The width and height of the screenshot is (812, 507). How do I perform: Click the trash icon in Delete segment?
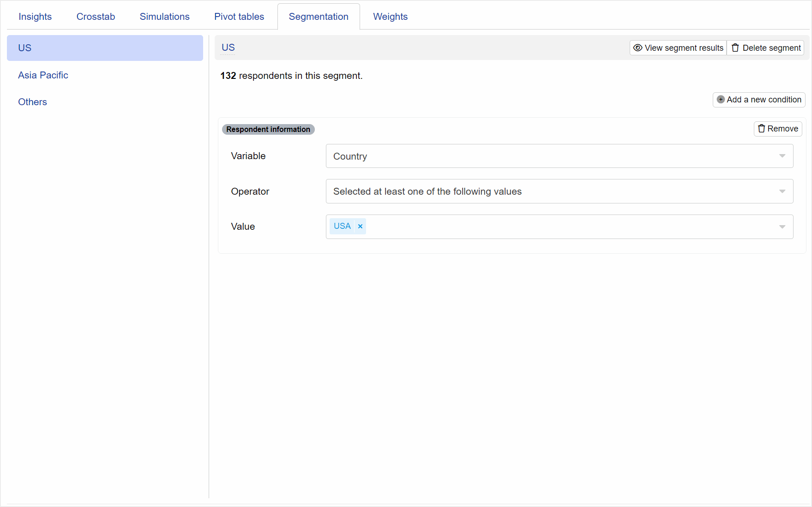[735, 48]
